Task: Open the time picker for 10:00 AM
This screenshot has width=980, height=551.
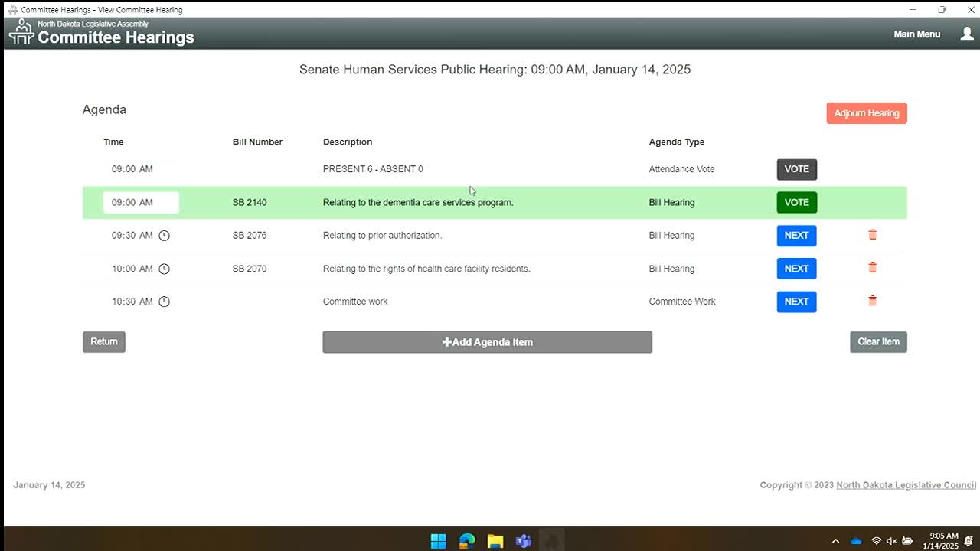Action: click(164, 269)
